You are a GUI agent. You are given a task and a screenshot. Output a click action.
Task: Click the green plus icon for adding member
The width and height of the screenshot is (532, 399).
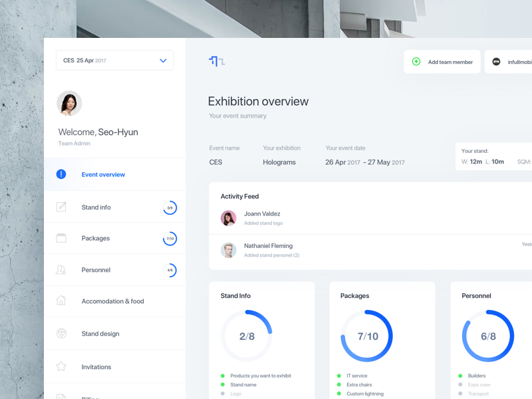[416, 62]
